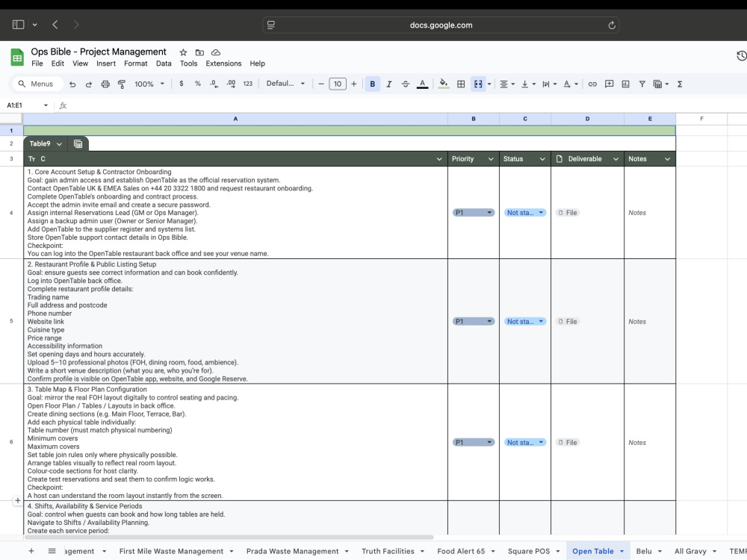Open font Default dropdown
Viewport: 747px width, 560px height.
[x=285, y=84]
